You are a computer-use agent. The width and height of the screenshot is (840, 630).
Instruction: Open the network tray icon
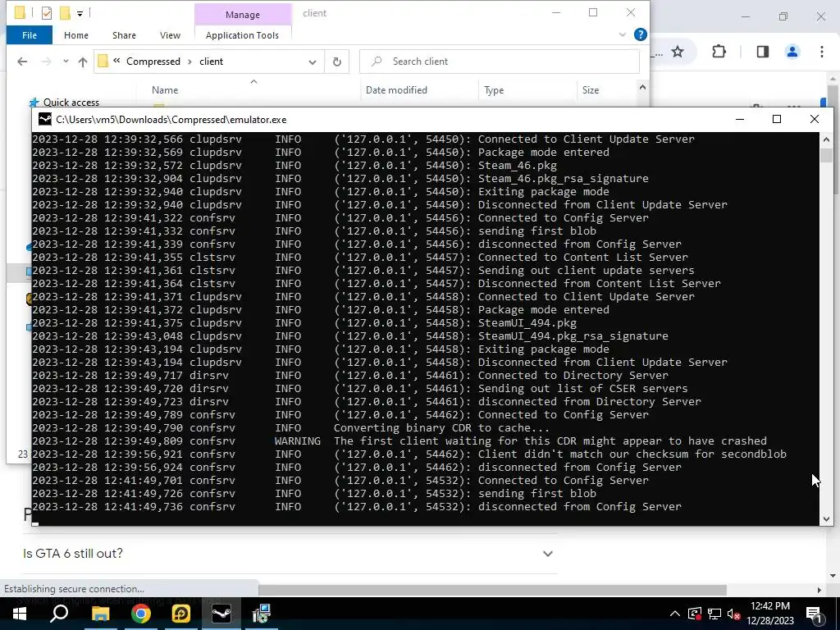[x=714, y=614]
